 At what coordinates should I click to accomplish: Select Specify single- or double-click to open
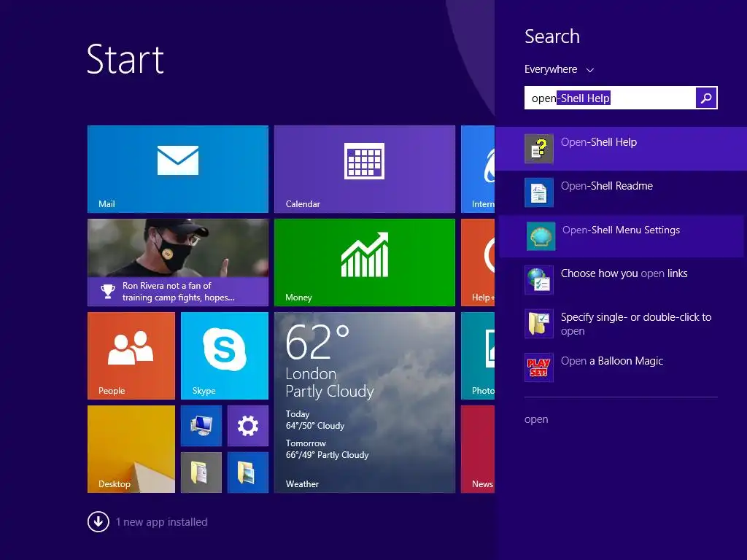tap(621, 324)
